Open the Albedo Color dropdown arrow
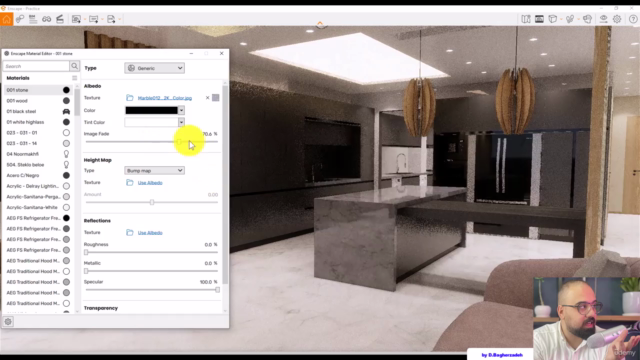This screenshot has width=640, height=360. click(181, 110)
